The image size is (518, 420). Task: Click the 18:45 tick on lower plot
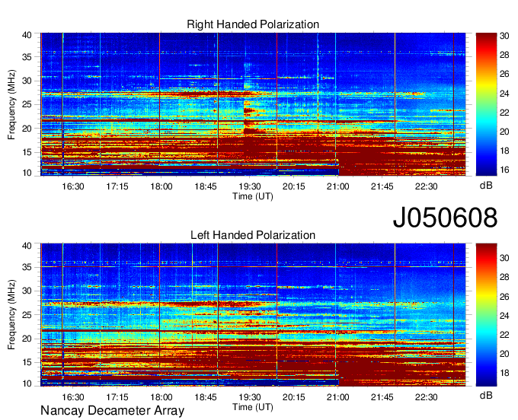[x=206, y=397]
